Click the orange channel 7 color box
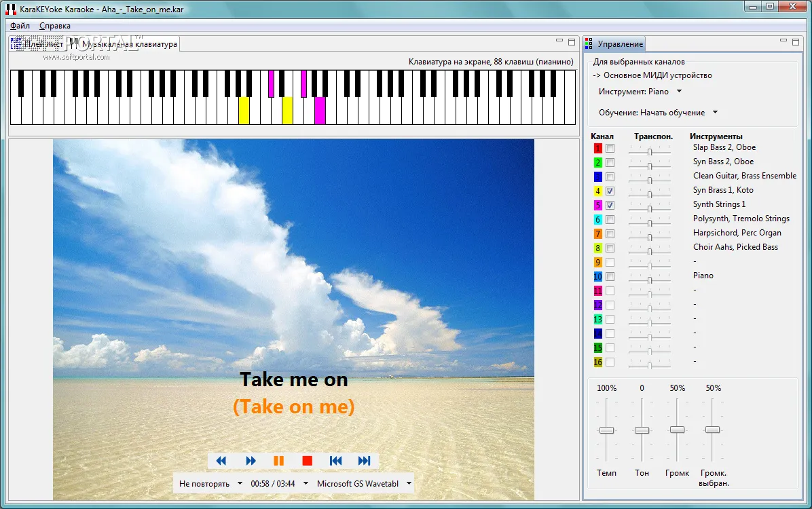The height and width of the screenshot is (509, 812). coord(597,234)
